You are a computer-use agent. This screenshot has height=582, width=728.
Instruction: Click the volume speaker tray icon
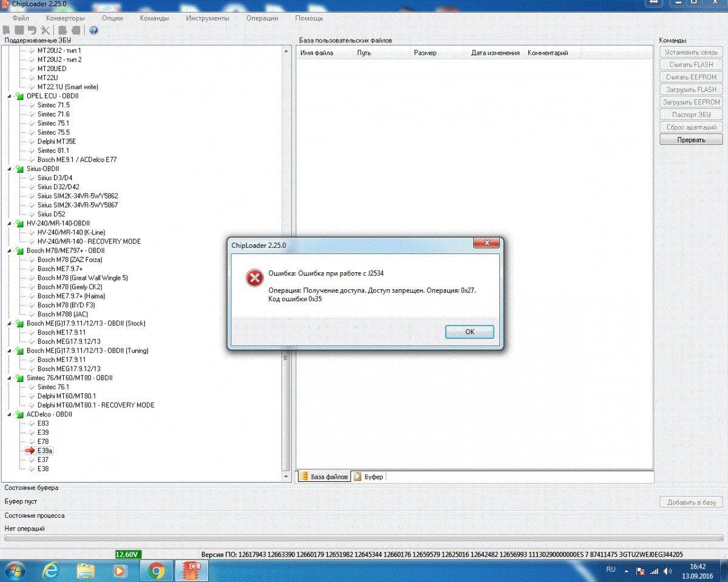[x=668, y=571]
